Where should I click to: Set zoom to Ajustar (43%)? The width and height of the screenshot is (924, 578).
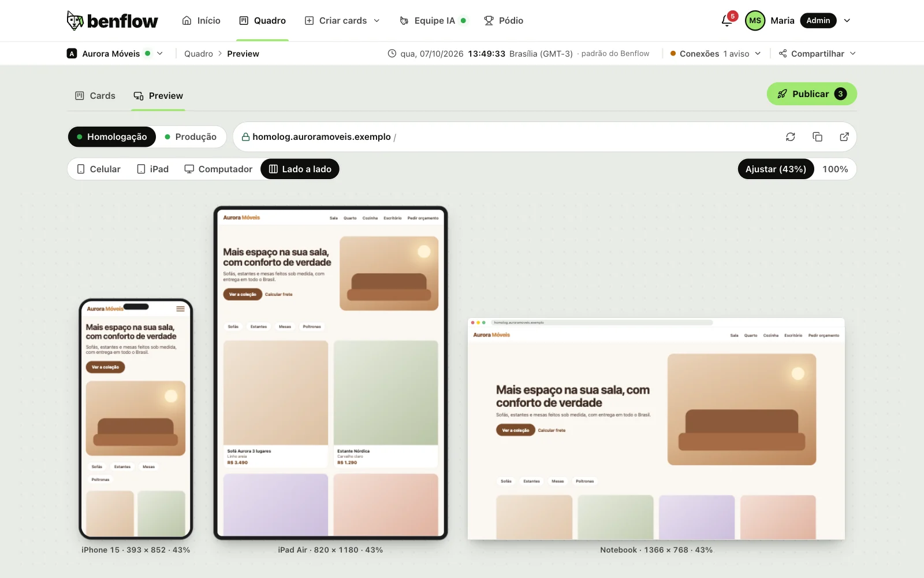pos(776,169)
